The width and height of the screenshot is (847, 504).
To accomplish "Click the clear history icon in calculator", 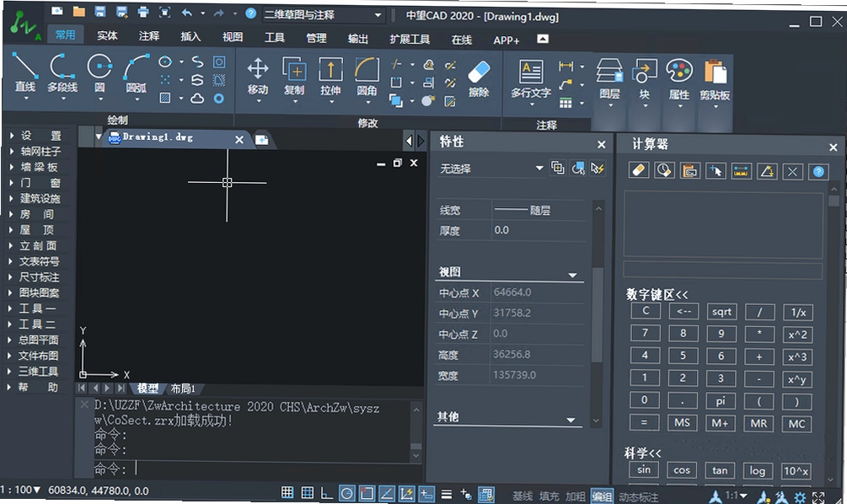I will point(664,171).
